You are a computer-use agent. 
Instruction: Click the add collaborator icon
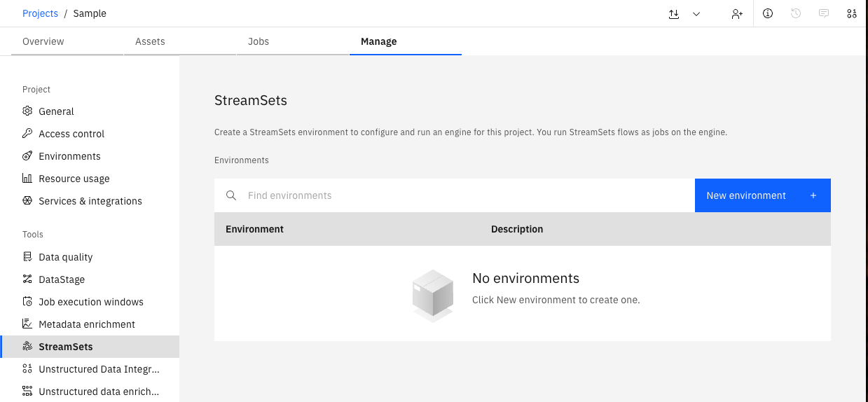tap(737, 13)
